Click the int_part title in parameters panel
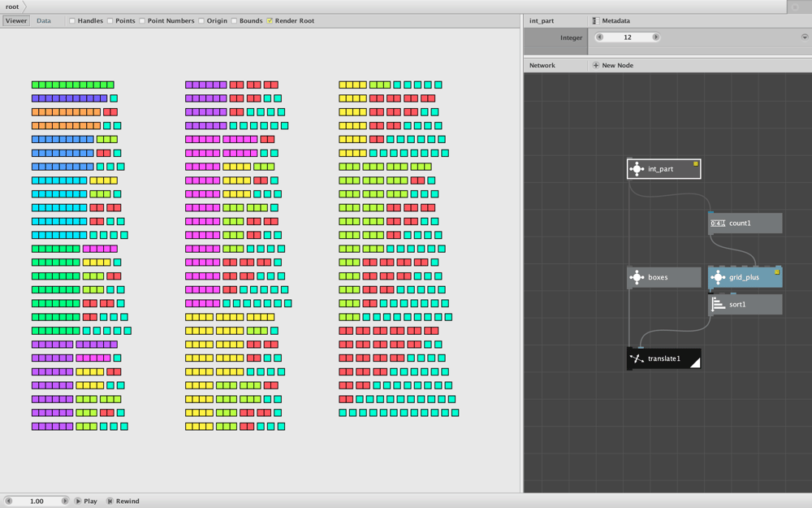812x508 pixels. point(542,21)
